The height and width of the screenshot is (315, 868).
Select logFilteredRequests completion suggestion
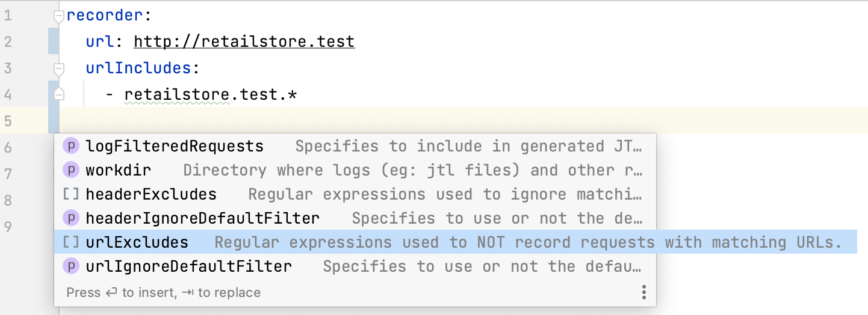coord(355,146)
